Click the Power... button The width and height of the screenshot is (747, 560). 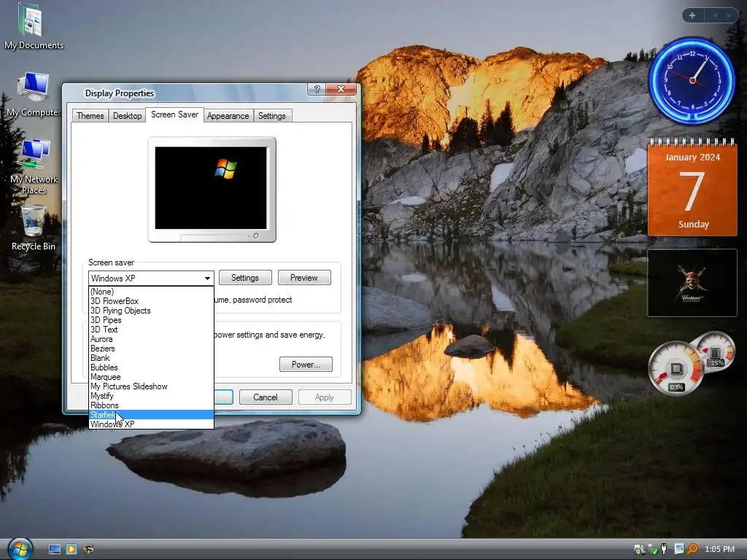(306, 365)
